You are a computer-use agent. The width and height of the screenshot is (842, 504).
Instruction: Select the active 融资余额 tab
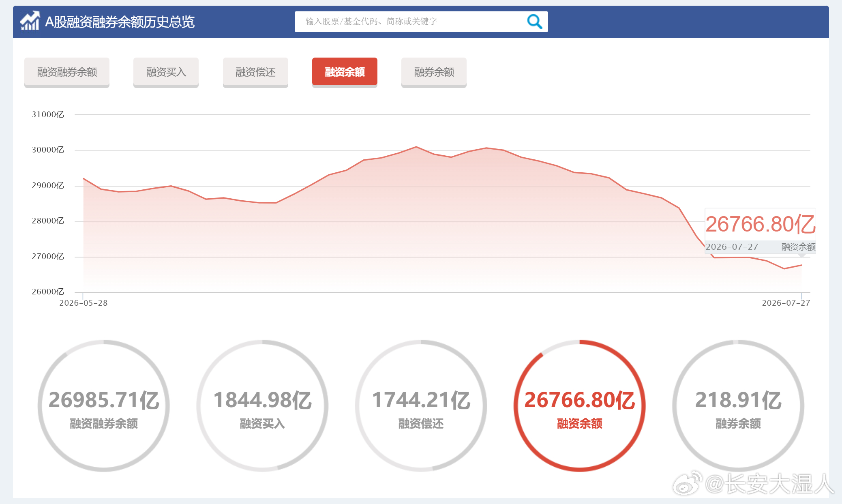tap(345, 72)
